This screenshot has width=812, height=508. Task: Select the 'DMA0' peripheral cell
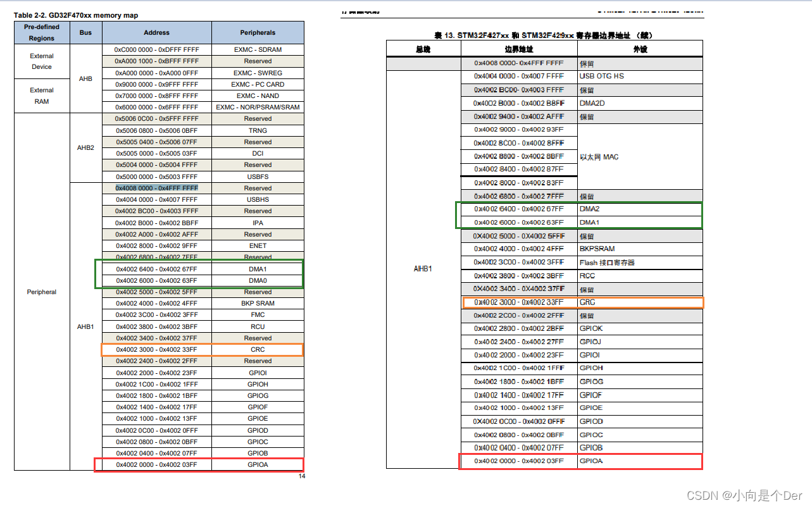pos(258,280)
